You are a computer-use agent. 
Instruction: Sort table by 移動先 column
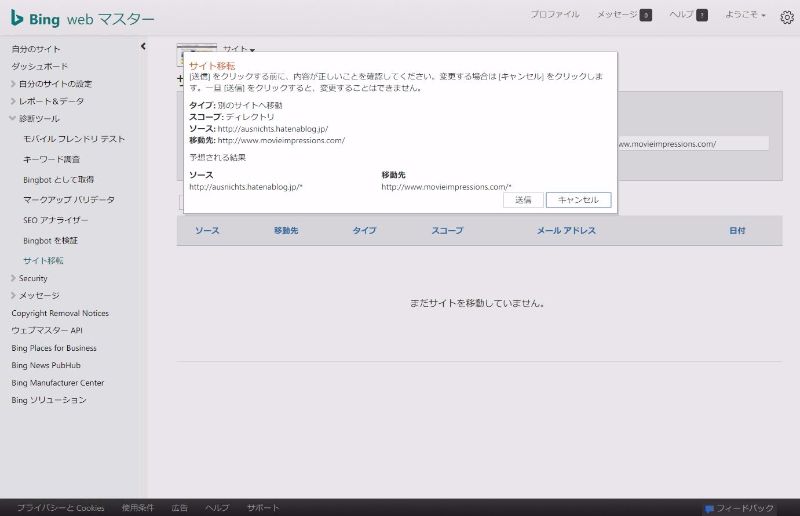pyautogui.click(x=286, y=230)
